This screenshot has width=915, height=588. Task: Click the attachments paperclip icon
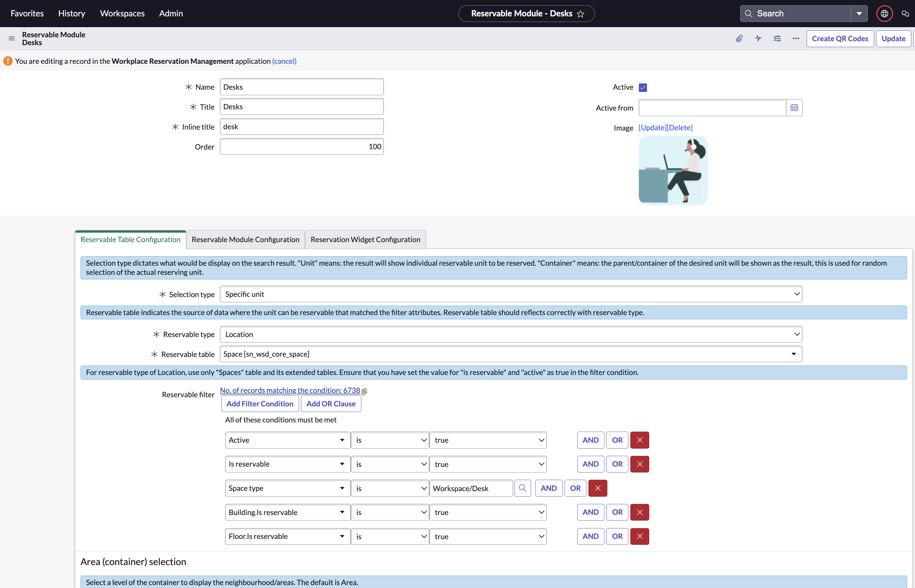click(x=739, y=39)
